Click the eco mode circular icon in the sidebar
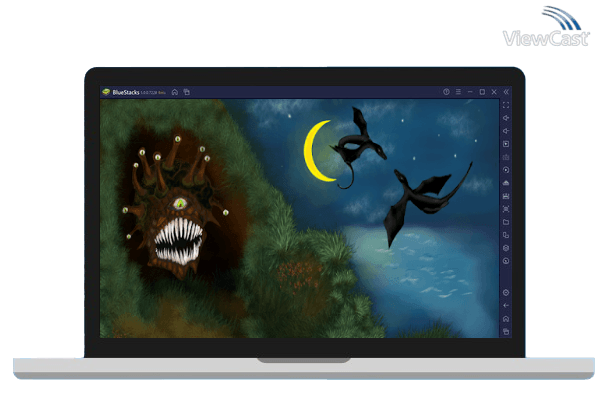This screenshot has width=602, height=414. tap(506, 261)
